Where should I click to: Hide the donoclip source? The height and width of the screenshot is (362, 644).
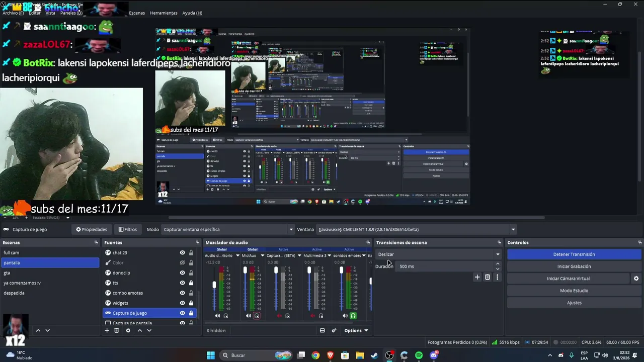pos(182,273)
